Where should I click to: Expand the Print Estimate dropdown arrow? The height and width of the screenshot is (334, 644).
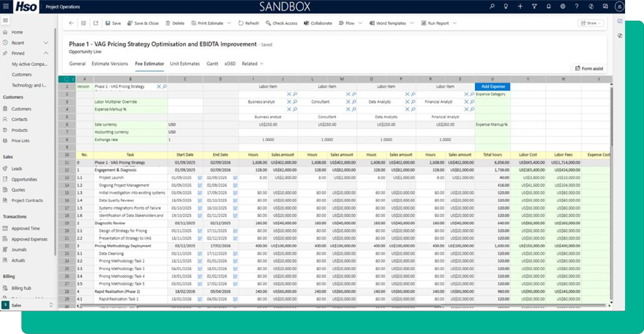(x=229, y=23)
